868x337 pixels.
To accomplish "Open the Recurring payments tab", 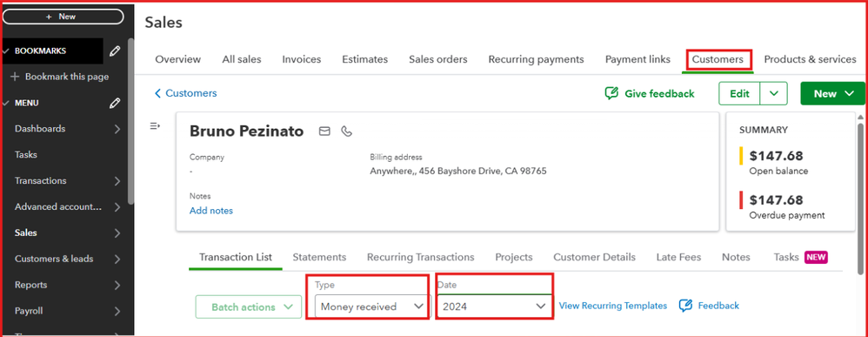I will tap(536, 59).
